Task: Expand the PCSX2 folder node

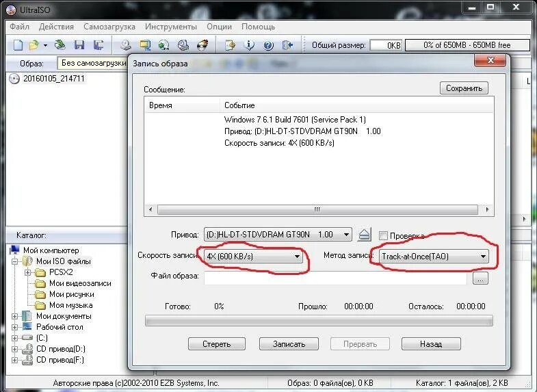Action: click(x=27, y=272)
